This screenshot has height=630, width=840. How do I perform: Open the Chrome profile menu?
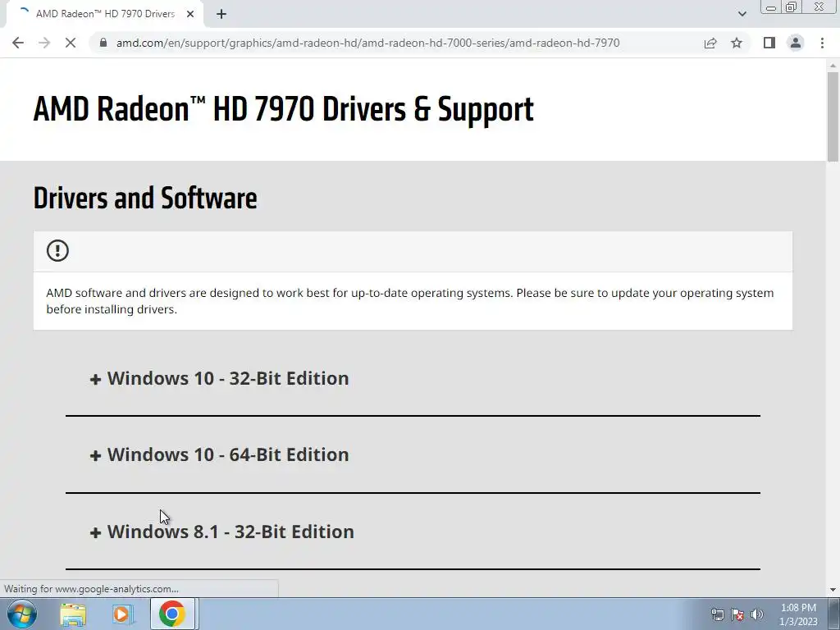point(796,43)
